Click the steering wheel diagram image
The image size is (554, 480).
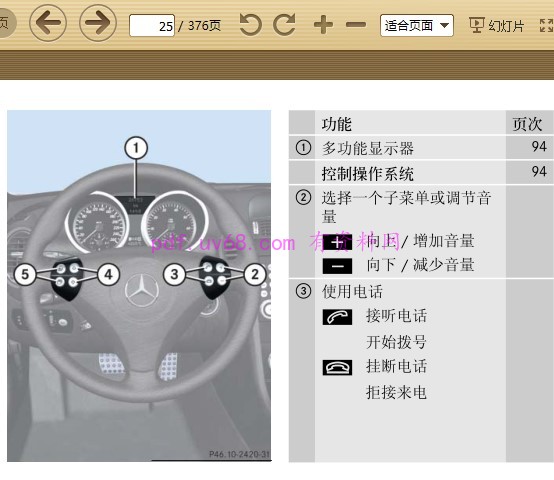coord(139,286)
